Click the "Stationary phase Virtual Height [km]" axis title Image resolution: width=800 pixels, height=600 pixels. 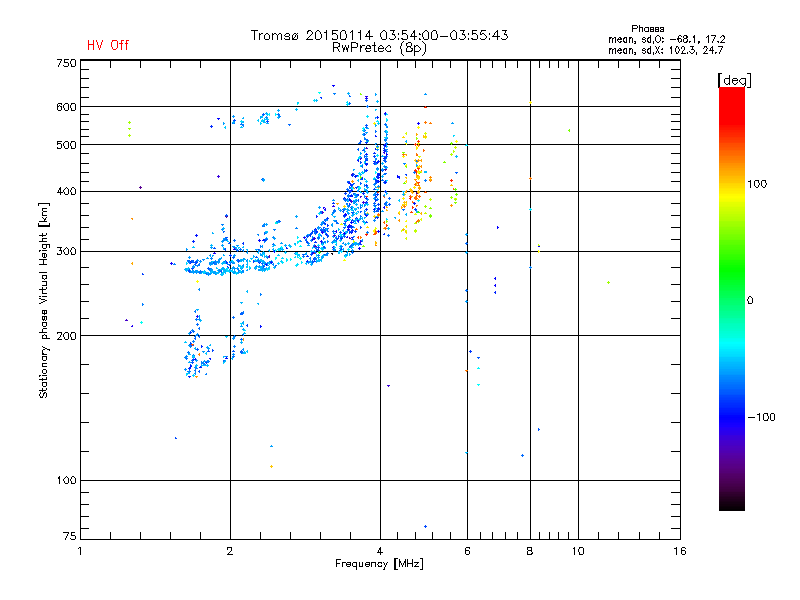click(44, 300)
